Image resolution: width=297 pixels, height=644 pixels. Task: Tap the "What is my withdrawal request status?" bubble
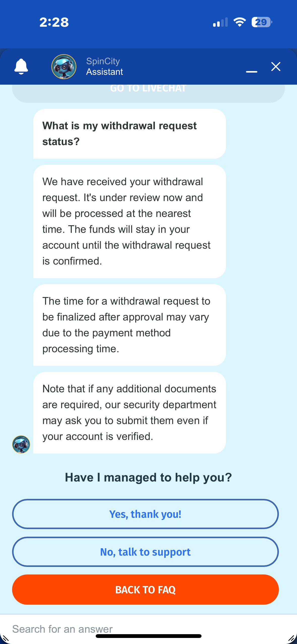[129, 134]
